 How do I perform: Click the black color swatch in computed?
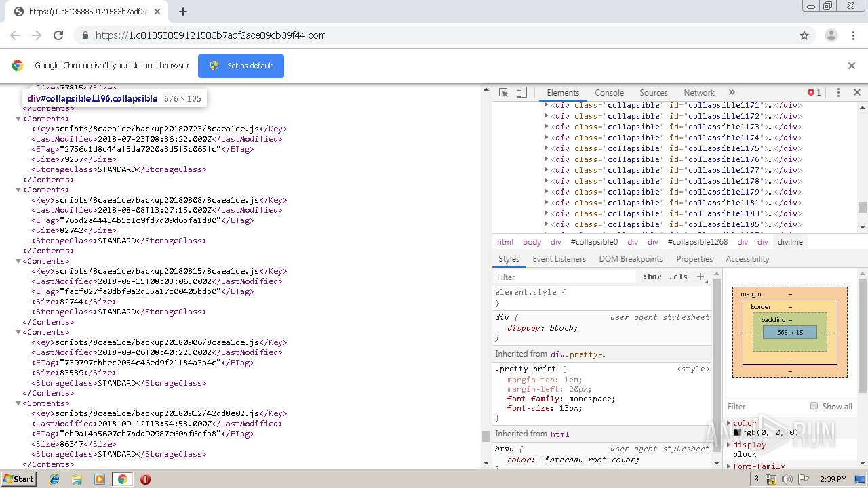(x=736, y=432)
